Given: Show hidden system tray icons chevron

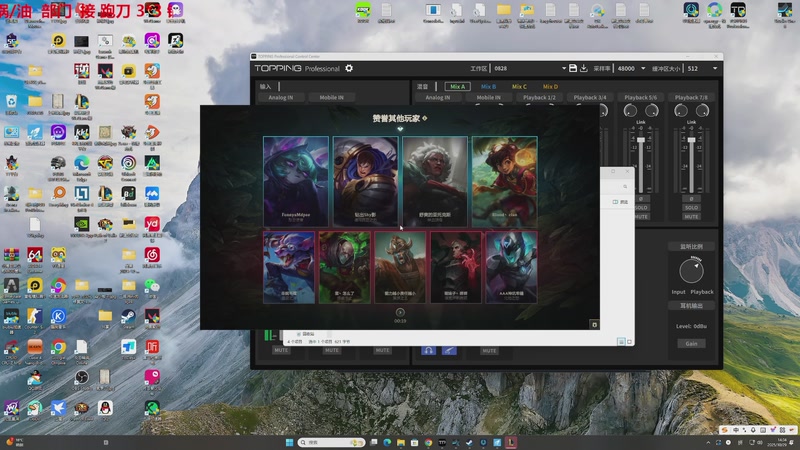Looking at the screenshot, I should 708,442.
